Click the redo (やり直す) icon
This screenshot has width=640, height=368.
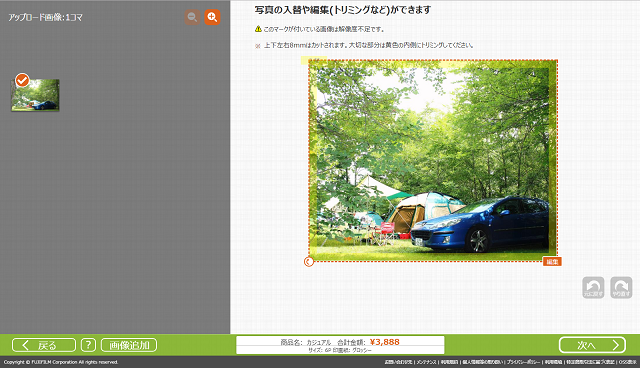coord(621,288)
